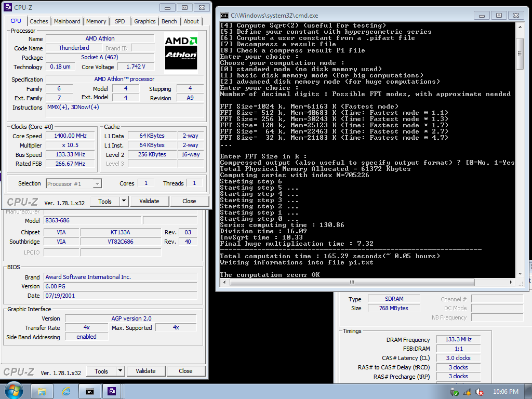Screen dimensions: 532x399
Task: Open the Bench tab
Action: click(x=169, y=21)
